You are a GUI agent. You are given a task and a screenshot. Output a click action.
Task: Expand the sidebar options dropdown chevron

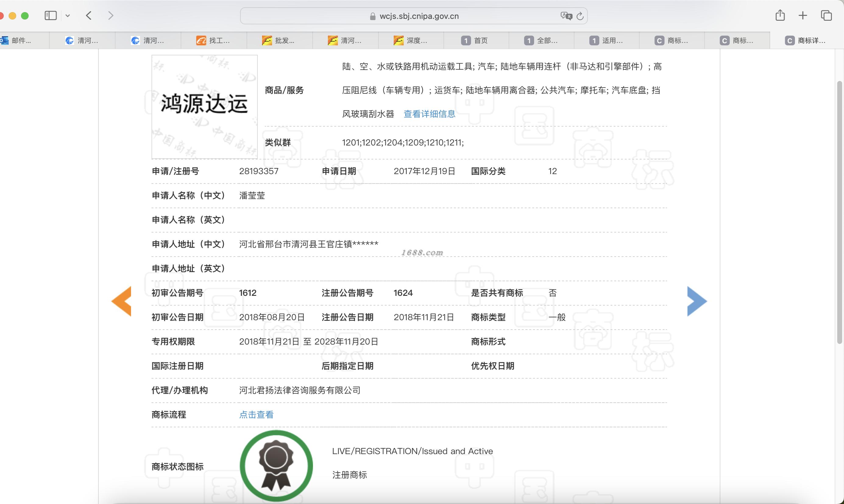[x=68, y=16]
